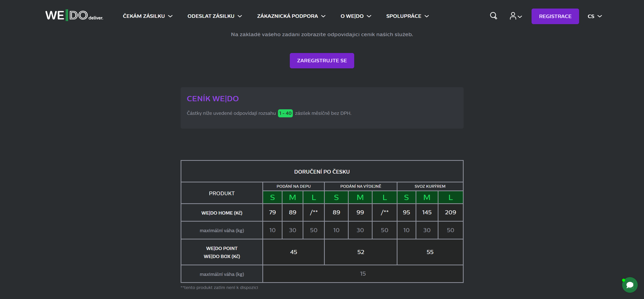The height and width of the screenshot is (299, 644).
Task: Open the O WE|DO menu
Action: (x=356, y=16)
